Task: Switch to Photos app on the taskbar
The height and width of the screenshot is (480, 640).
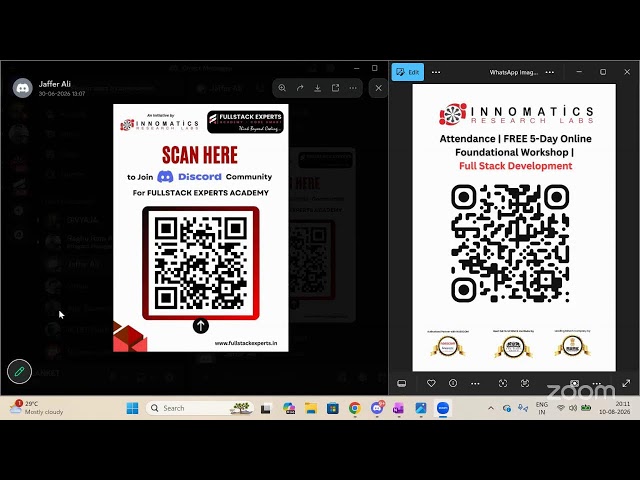Action: (x=420, y=408)
